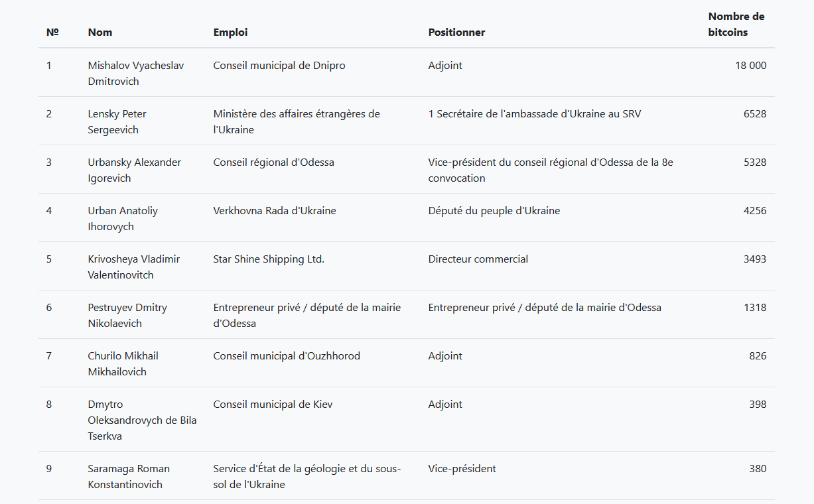
Task: Select the "Directeur commercial" position cell
Action: coord(478,259)
